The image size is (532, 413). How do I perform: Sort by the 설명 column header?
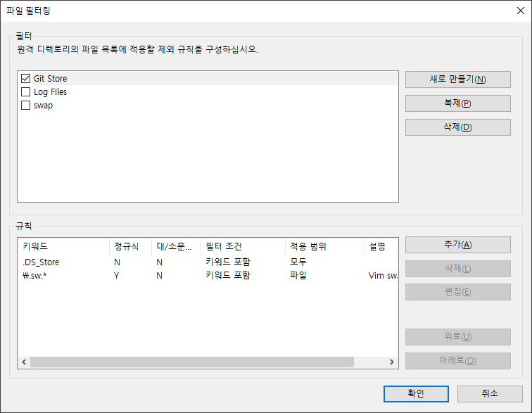pos(381,246)
